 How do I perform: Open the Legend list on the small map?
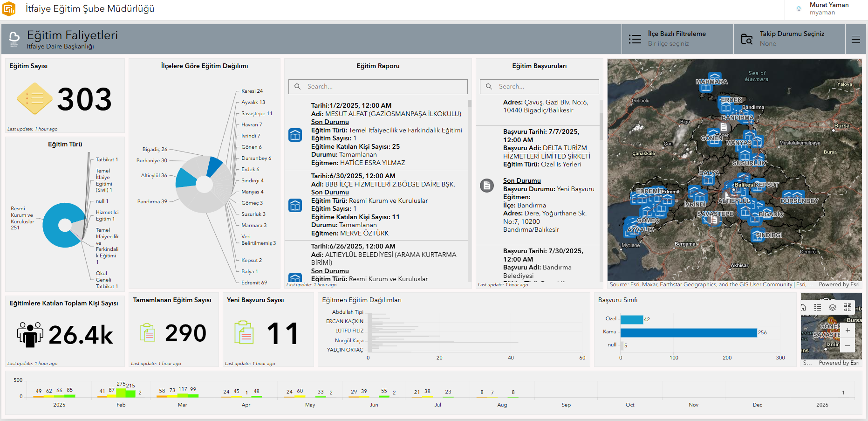(818, 307)
